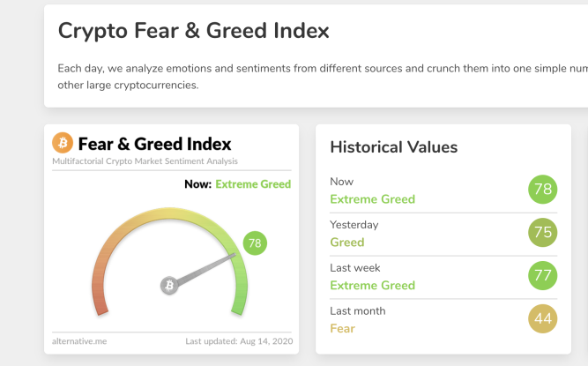Click the Multifactorial Crypto Market Sentiment Analysis subtitle
This screenshot has width=588, height=366.
(x=145, y=161)
